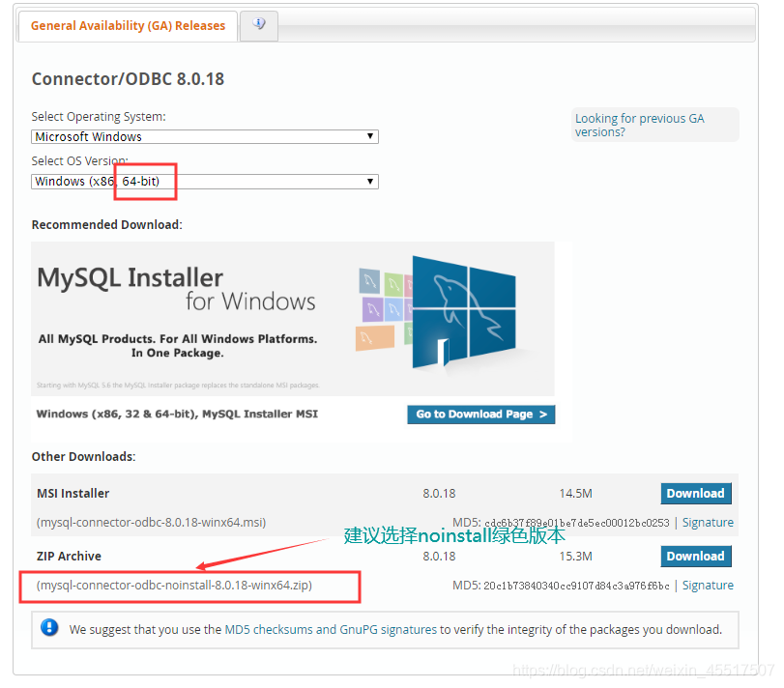
Task: Open the info icon tab
Action: coord(258,25)
